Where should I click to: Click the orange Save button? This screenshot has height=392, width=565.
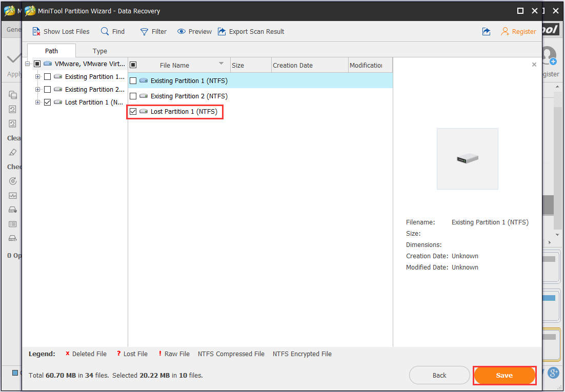[x=505, y=376]
